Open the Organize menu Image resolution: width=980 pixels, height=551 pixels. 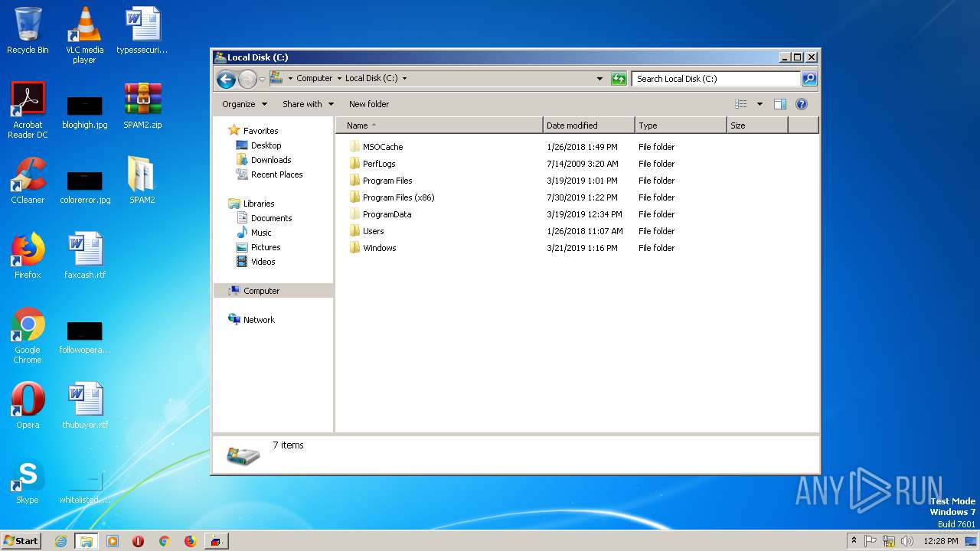coord(244,104)
